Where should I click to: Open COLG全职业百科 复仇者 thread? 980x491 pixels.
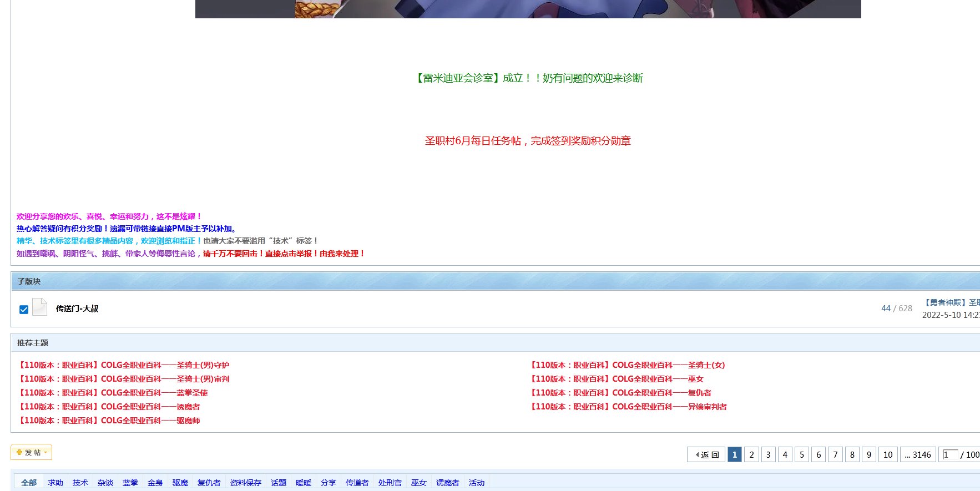click(x=620, y=393)
